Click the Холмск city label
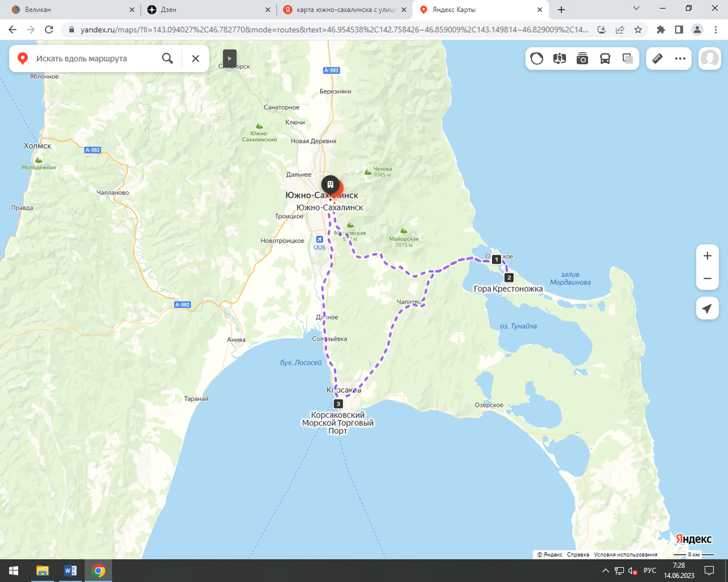The image size is (728, 582). coord(37,146)
